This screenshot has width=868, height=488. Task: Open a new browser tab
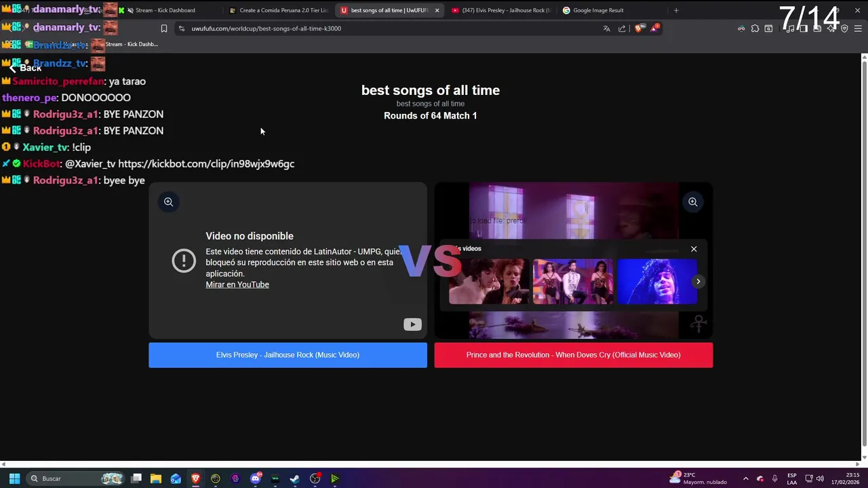tap(676, 10)
